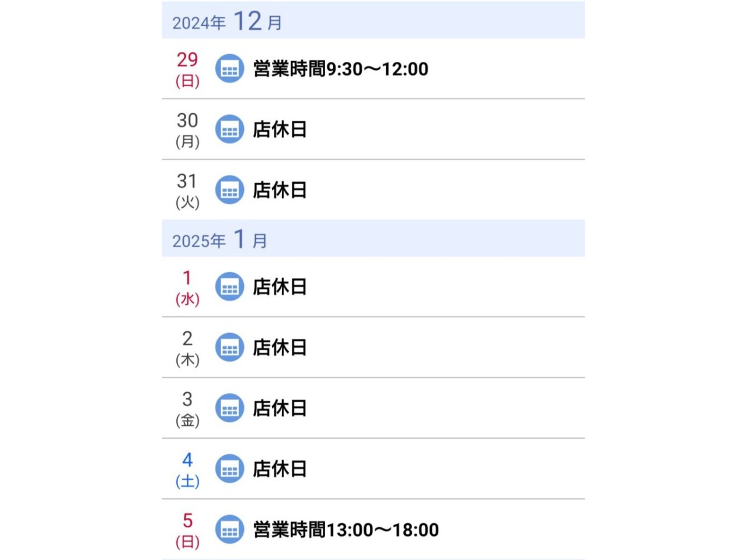Select 店休日 entry on Thursday the 2nd
Screen dimensions: 747x560
click(280, 348)
